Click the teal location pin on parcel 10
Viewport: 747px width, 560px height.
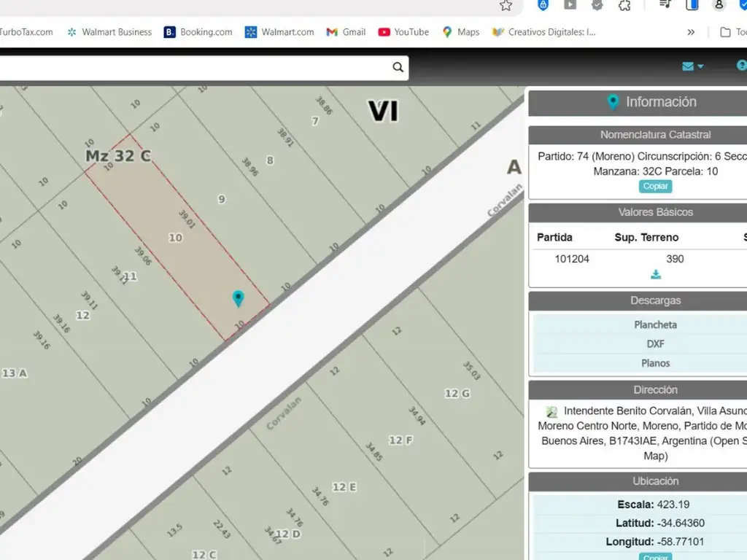point(239,298)
